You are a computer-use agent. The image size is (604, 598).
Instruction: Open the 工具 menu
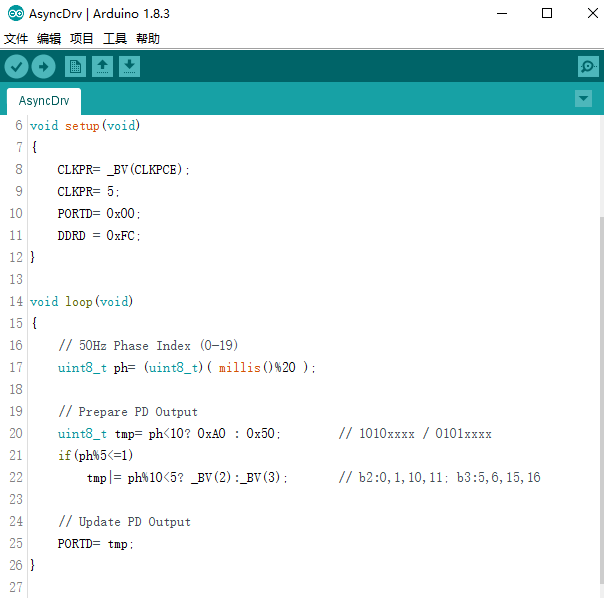tap(115, 39)
